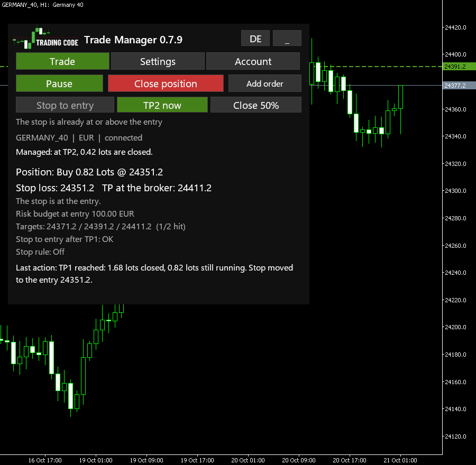Click the '21 Oct 01:00' time axis label

pos(400,460)
